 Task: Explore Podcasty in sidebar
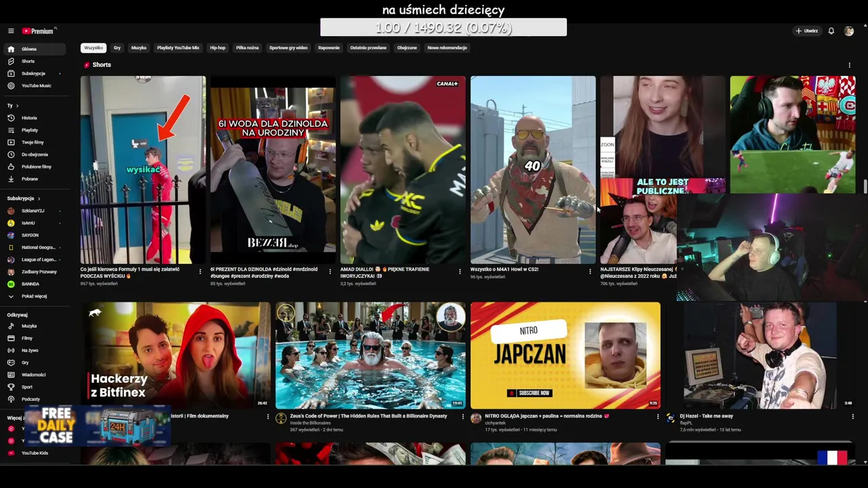tap(33, 399)
